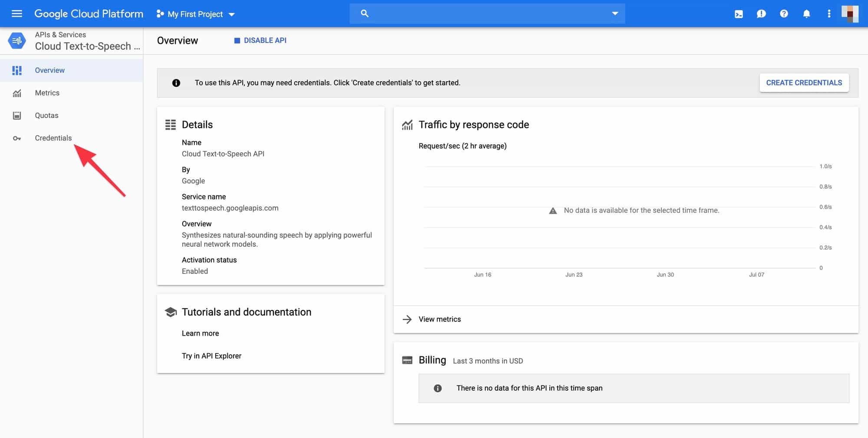Click the Overview dashboard icon
The height and width of the screenshot is (438, 868).
17,70
